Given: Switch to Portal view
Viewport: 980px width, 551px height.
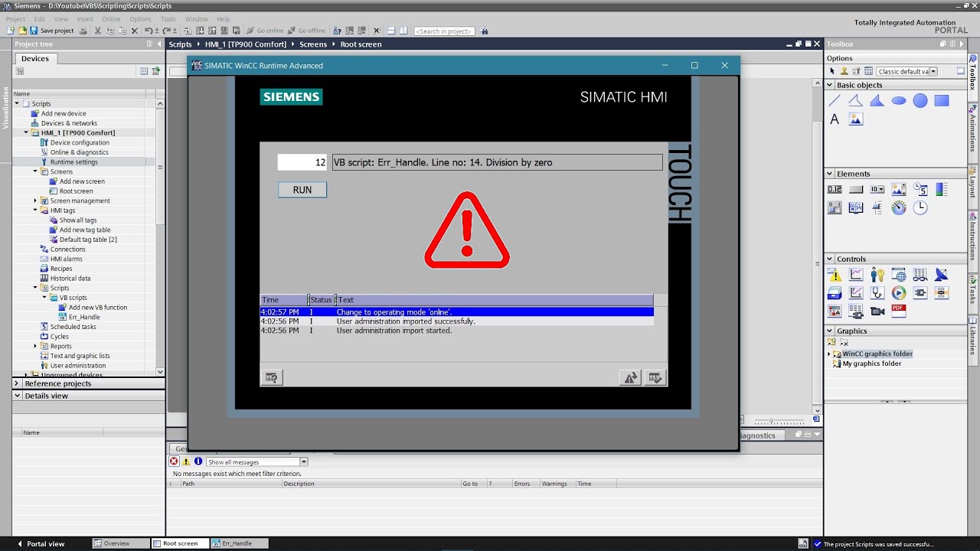Looking at the screenshot, I should pyautogui.click(x=41, y=543).
